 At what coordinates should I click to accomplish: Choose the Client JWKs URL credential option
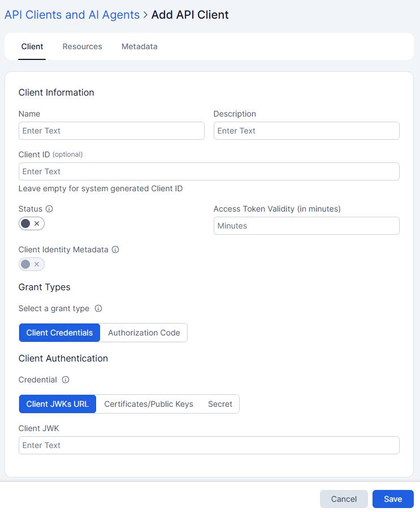coord(58,404)
